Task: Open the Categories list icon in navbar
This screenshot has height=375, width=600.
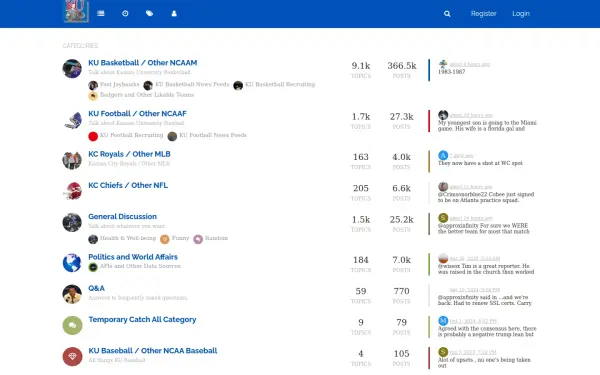Action: (101, 13)
